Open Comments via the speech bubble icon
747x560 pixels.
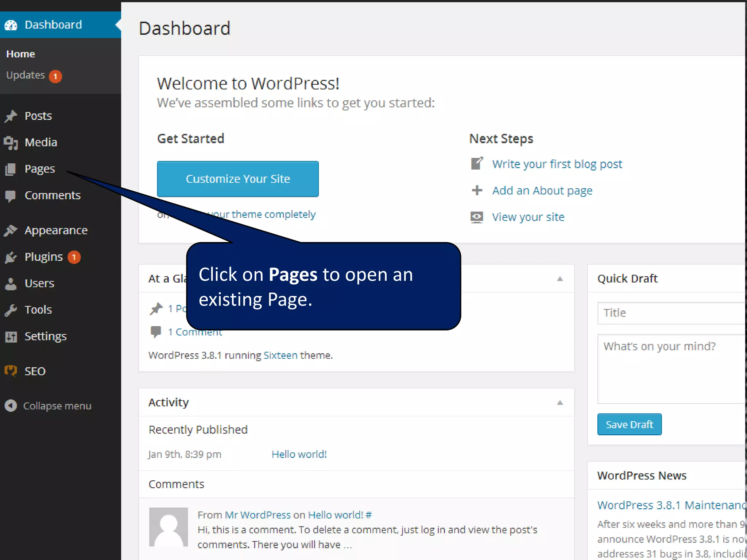coord(11,196)
